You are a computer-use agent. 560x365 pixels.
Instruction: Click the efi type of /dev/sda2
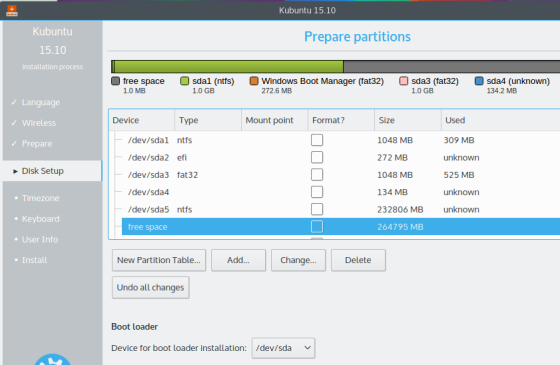pyautogui.click(x=182, y=158)
